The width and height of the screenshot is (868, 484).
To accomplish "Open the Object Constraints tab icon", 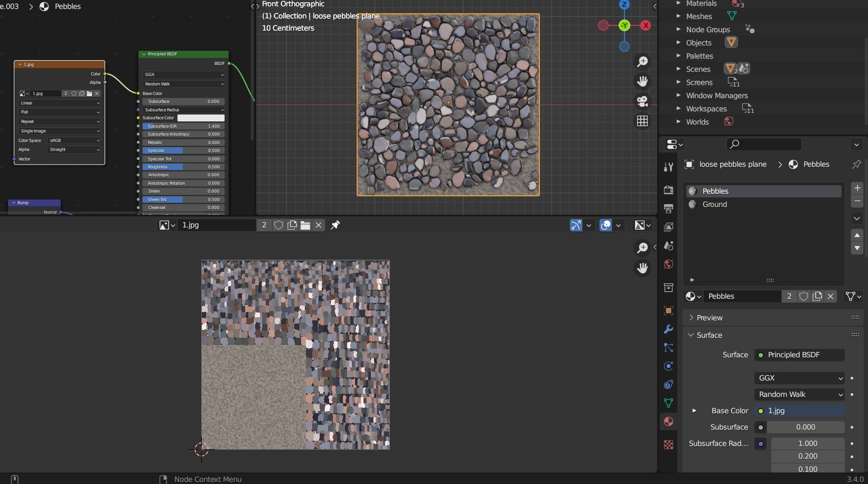I will pos(668,385).
